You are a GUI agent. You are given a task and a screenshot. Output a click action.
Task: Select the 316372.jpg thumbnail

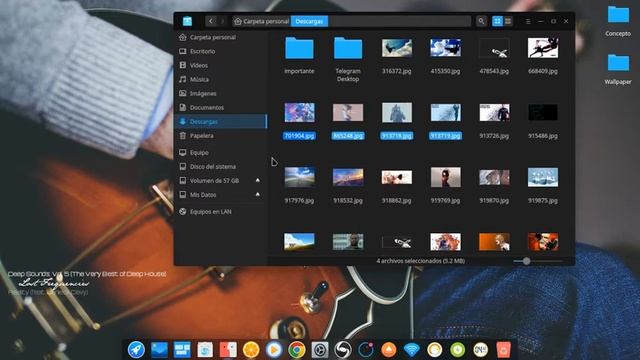397,48
